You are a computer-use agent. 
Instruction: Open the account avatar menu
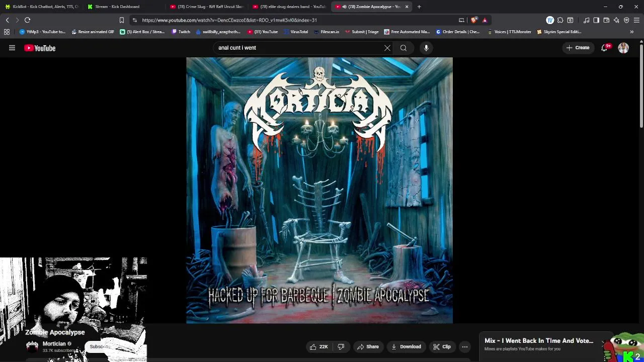[623, 48]
